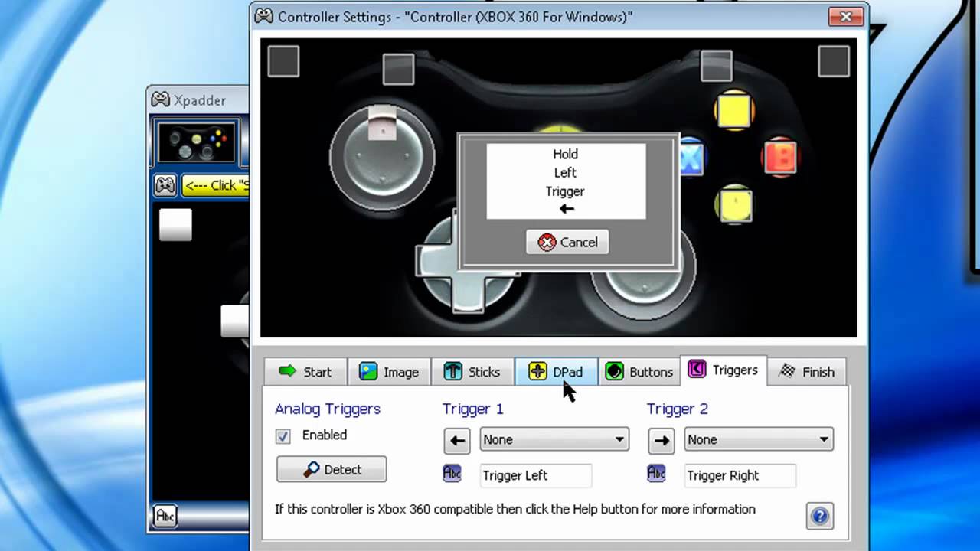
Task: Click Controller Settings title bar gamepad icon
Action: coord(264,16)
